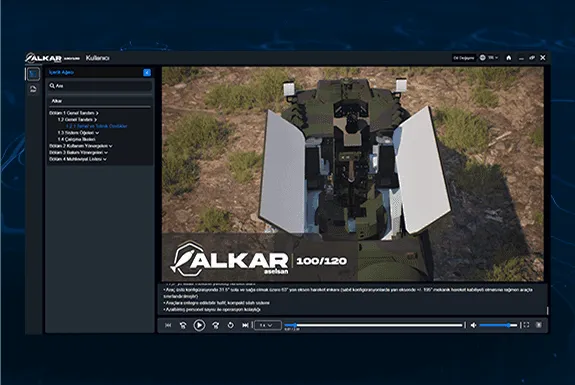The image size is (575, 385).
Task: Open the highlighted 1.2.1 tree entry
Action: tap(97, 126)
